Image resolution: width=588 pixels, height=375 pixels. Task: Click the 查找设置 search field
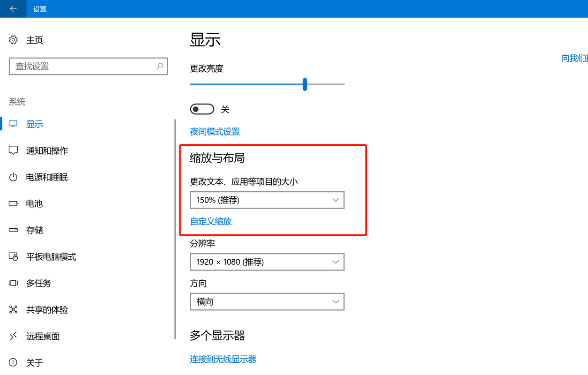click(88, 67)
